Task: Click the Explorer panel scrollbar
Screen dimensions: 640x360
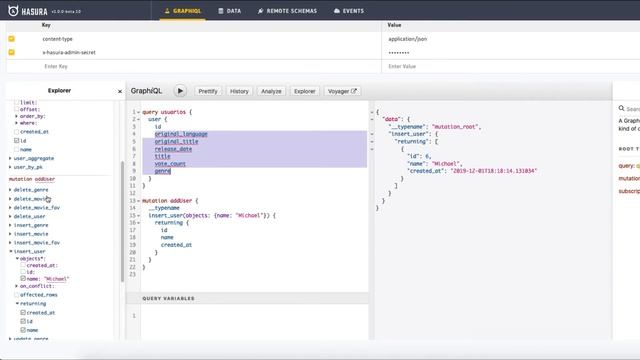Action: click(122, 222)
